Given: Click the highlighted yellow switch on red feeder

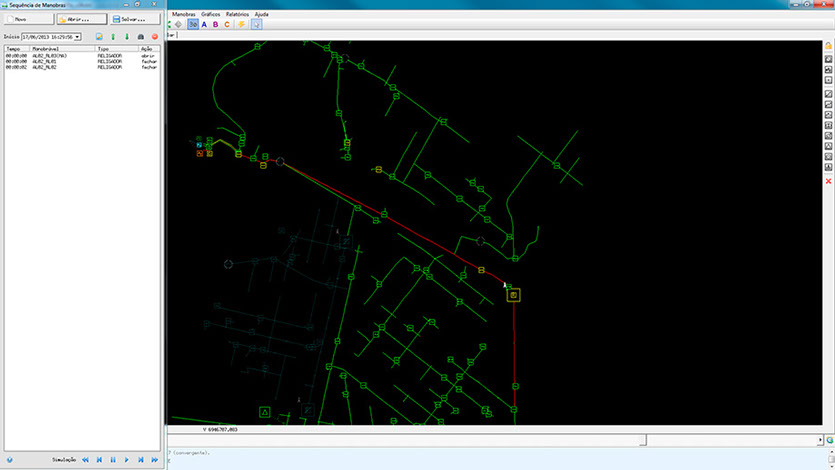Looking at the screenshot, I should (513, 295).
